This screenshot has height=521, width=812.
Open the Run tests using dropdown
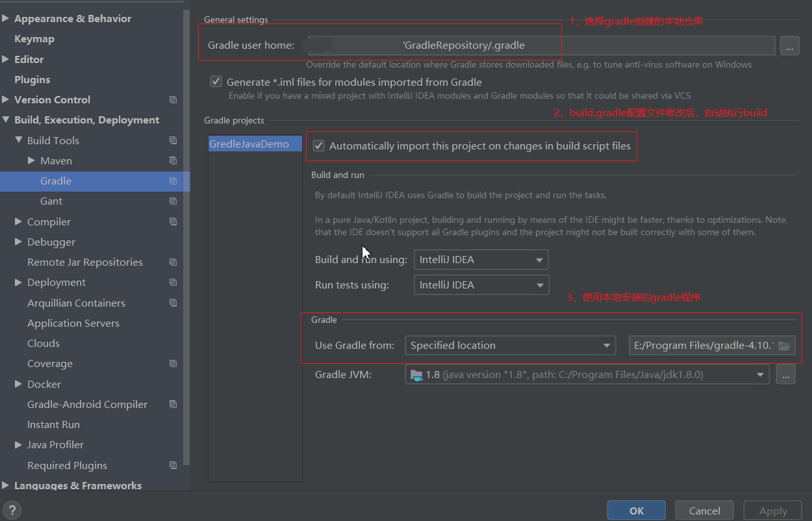(x=481, y=285)
